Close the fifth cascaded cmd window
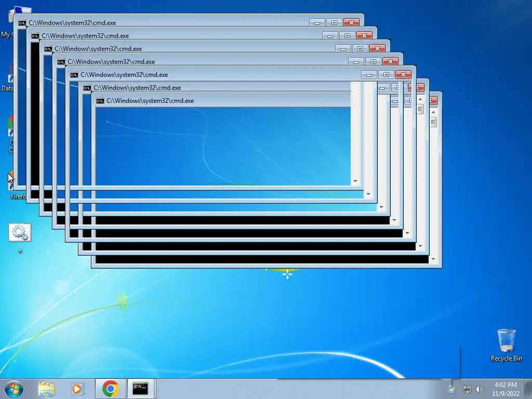The image size is (532, 399). point(403,74)
